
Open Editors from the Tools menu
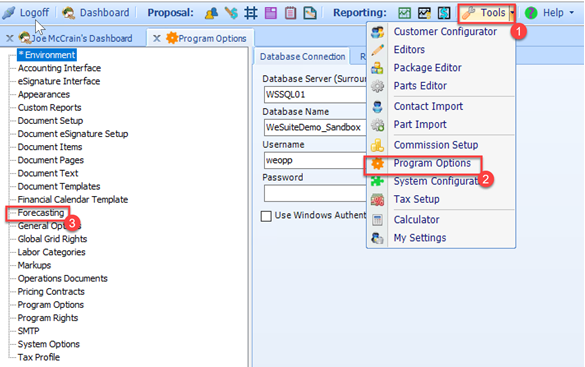(409, 50)
